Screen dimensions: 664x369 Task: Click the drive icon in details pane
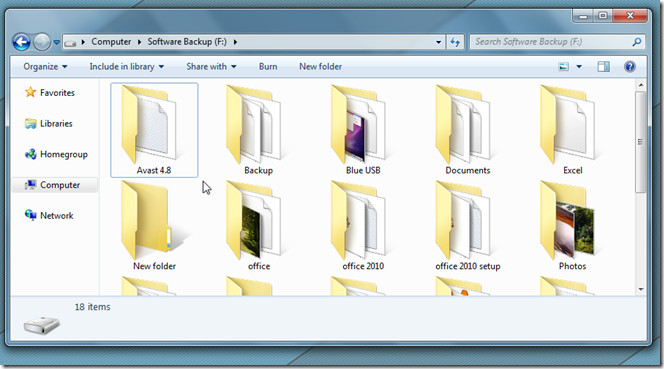(42, 325)
